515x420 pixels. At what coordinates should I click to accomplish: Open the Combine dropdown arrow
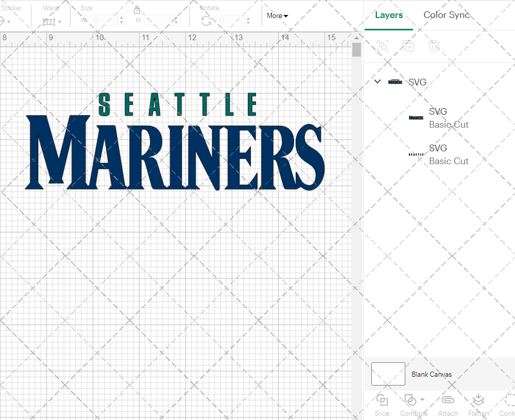point(422,400)
